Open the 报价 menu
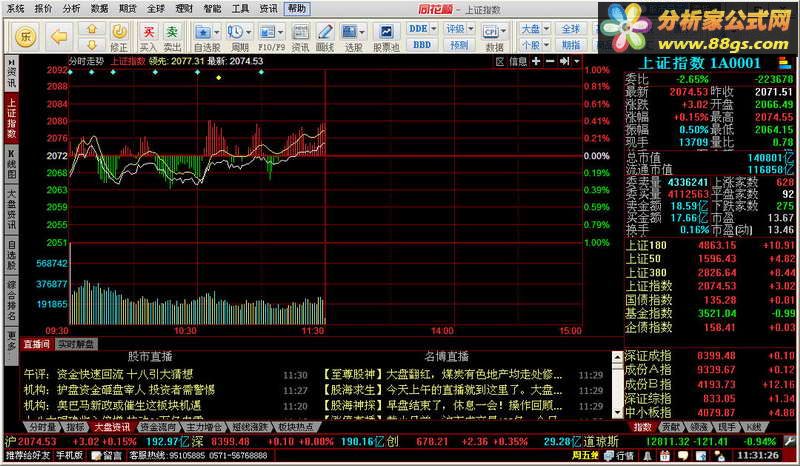This screenshot has height=466, width=800. [x=43, y=9]
